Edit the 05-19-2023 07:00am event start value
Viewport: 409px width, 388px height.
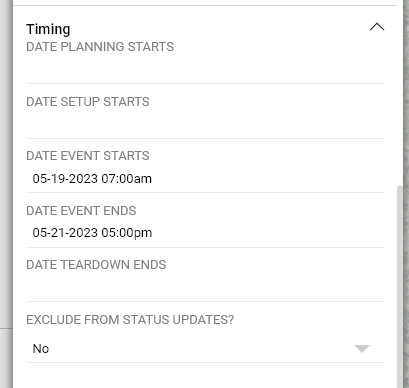coord(92,179)
